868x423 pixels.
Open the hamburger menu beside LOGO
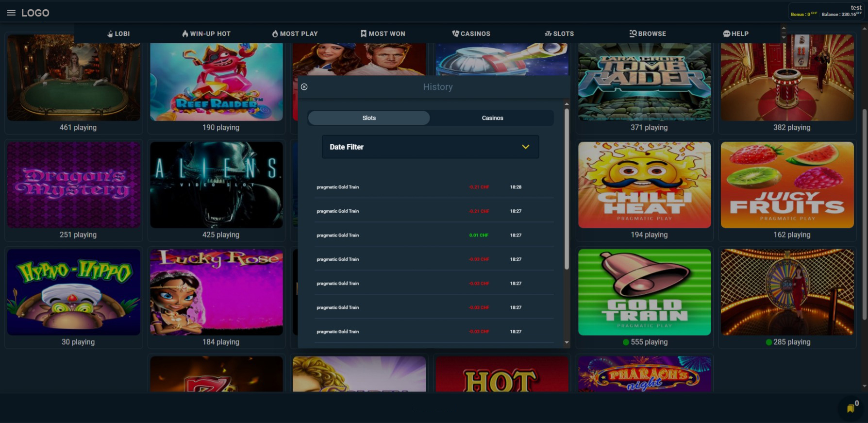point(11,13)
